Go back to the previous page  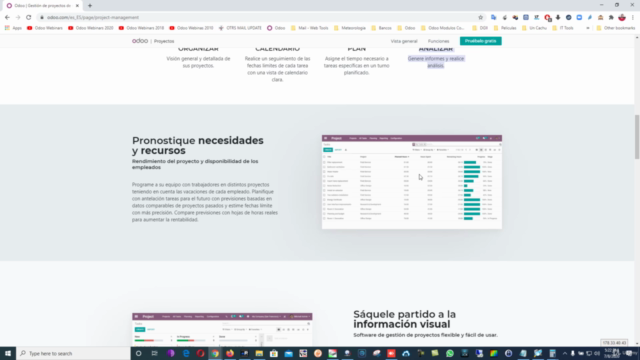7,18
